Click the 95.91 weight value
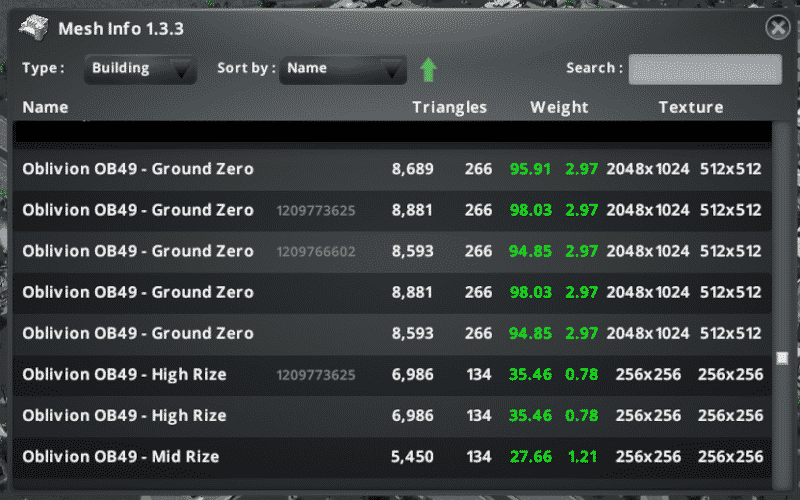Viewport: 800px width, 500px height. click(x=530, y=170)
